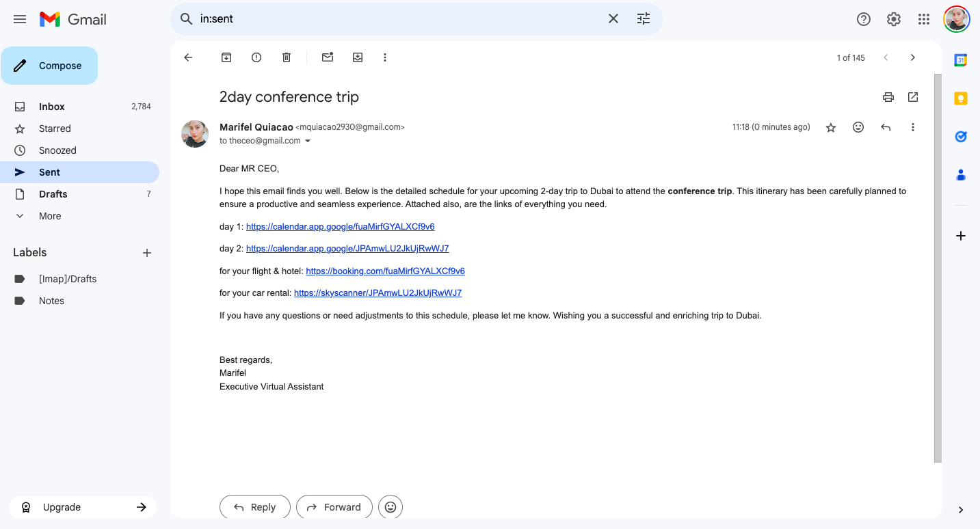Image resolution: width=980 pixels, height=529 pixels.
Task: Add an emoji reaction to message
Action: [858, 127]
